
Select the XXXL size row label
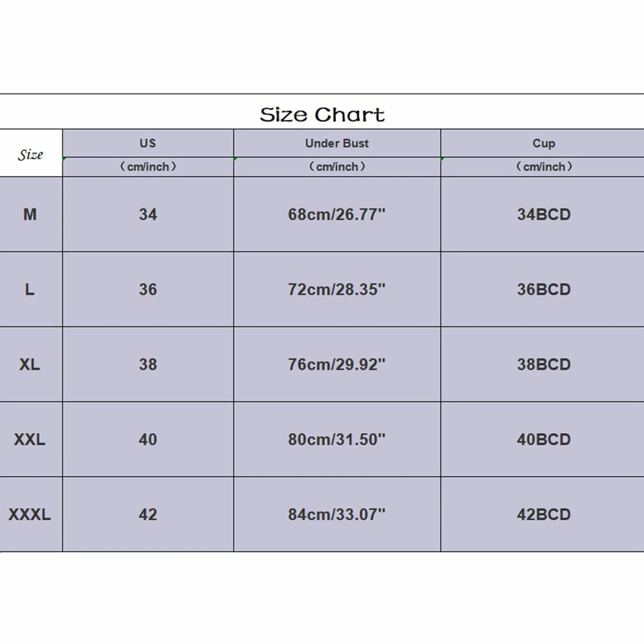pyautogui.click(x=31, y=514)
